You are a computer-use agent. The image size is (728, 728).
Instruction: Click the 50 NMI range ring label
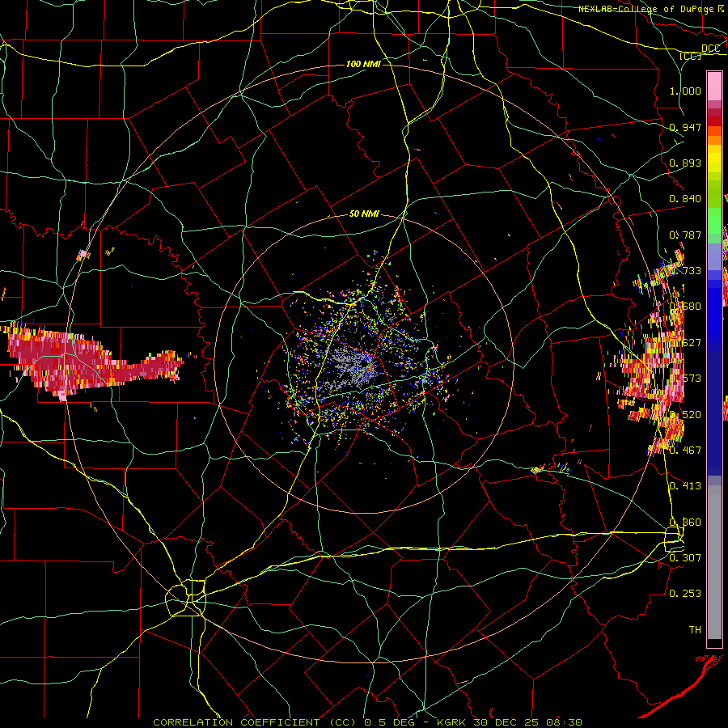click(364, 214)
